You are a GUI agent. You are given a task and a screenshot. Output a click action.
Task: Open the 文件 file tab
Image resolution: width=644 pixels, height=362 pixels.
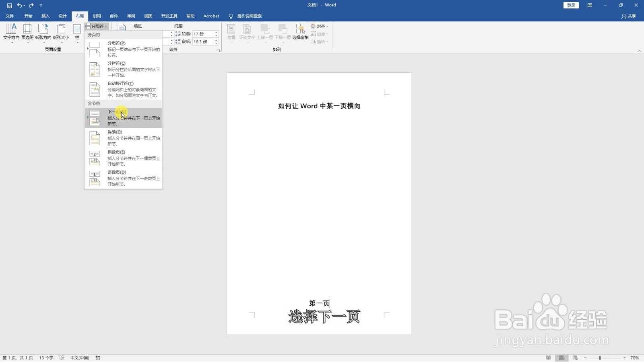click(10, 16)
